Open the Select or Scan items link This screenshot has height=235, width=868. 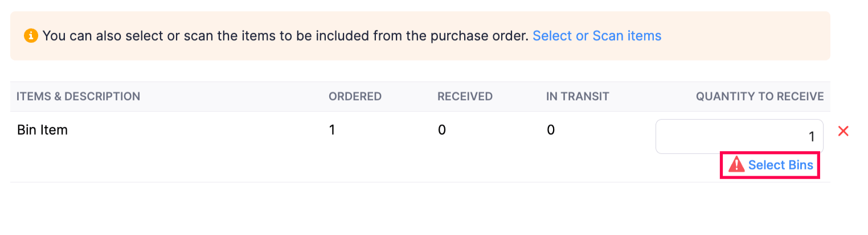tap(596, 36)
